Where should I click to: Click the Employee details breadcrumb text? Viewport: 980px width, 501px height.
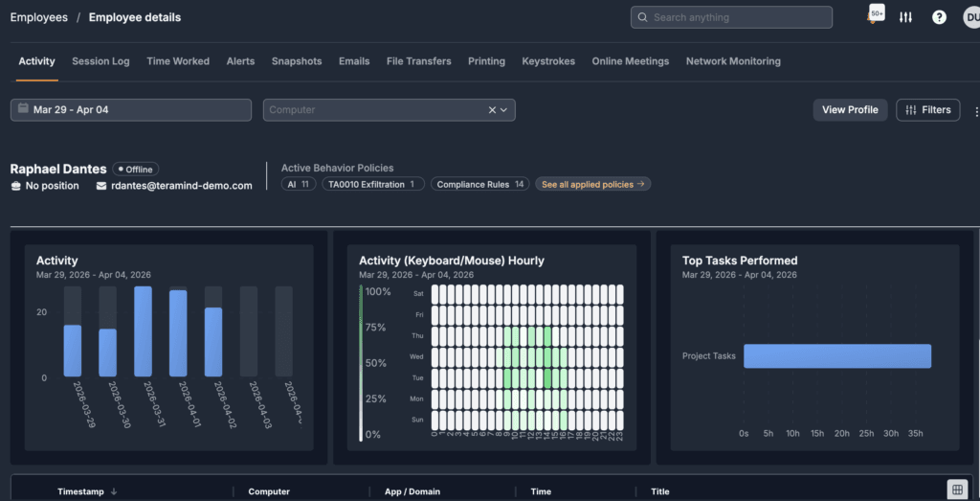click(135, 17)
